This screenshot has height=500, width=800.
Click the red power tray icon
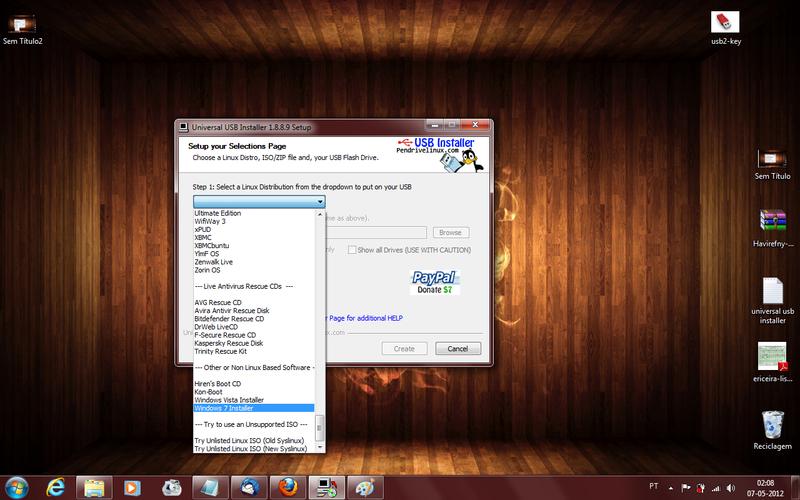(x=701, y=488)
